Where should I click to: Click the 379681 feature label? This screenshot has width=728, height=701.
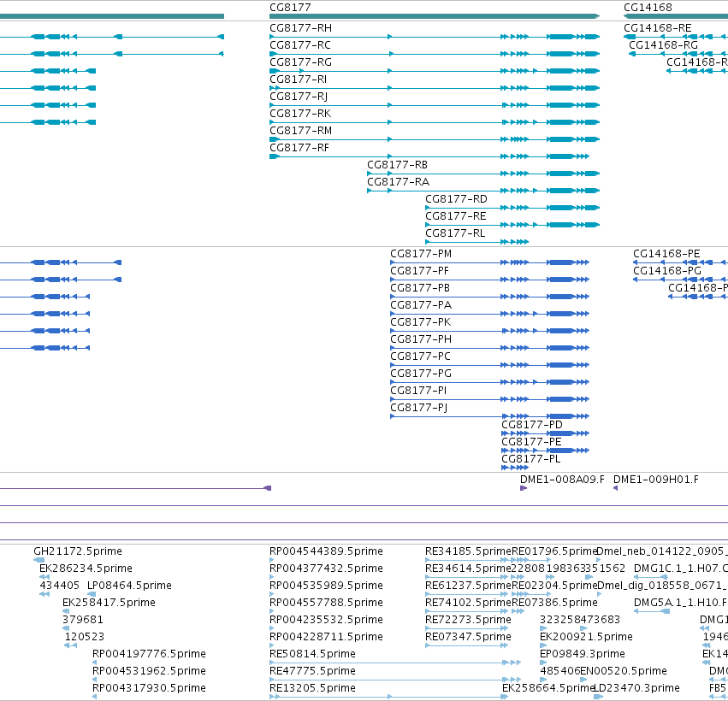[x=83, y=621]
